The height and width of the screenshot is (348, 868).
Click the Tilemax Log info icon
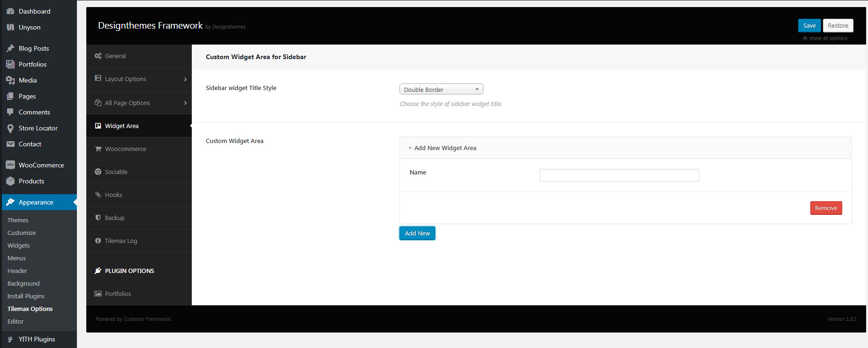point(98,241)
